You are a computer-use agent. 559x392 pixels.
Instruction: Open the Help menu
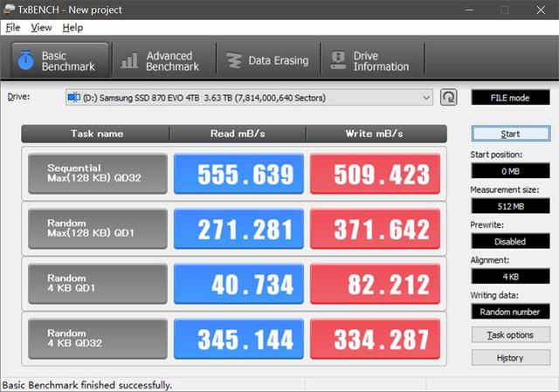pos(72,27)
